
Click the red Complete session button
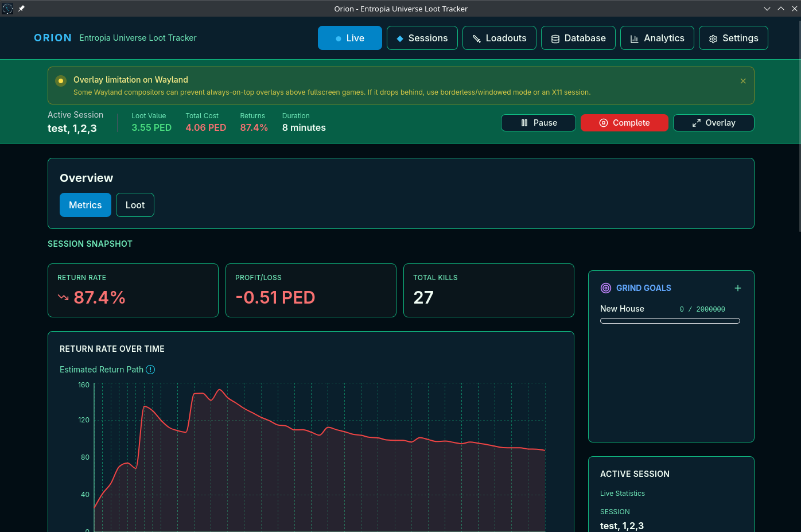pyautogui.click(x=624, y=123)
